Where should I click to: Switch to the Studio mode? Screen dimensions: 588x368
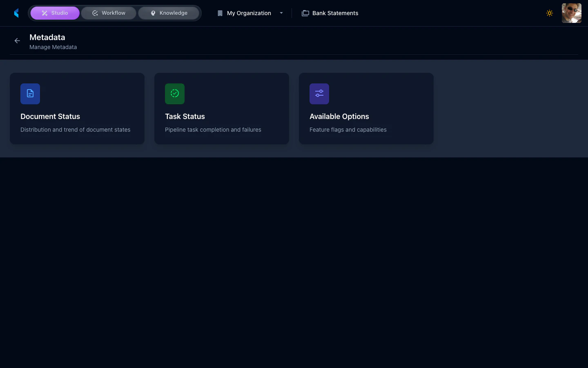(x=55, y=13)
